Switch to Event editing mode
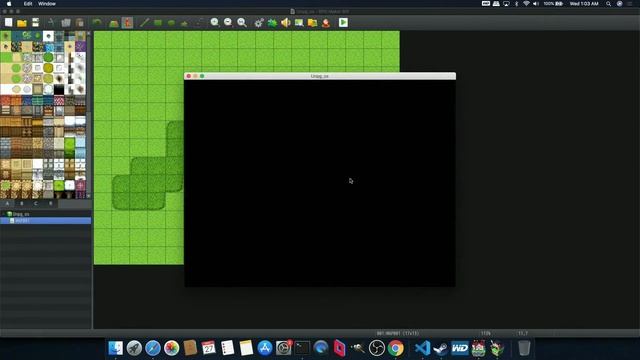This screenshot has height=360, width=640. coord(127,22)
